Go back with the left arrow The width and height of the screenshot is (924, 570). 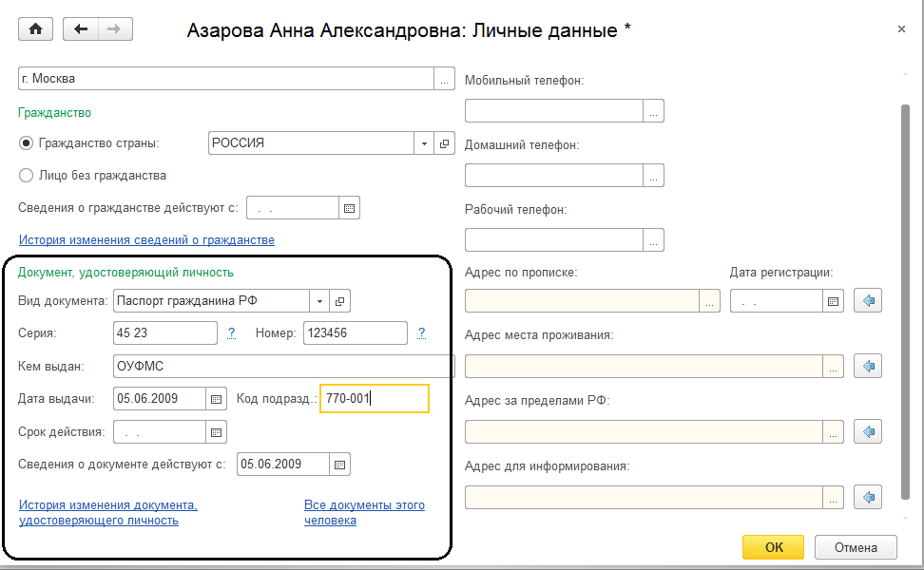pos(81,29)
